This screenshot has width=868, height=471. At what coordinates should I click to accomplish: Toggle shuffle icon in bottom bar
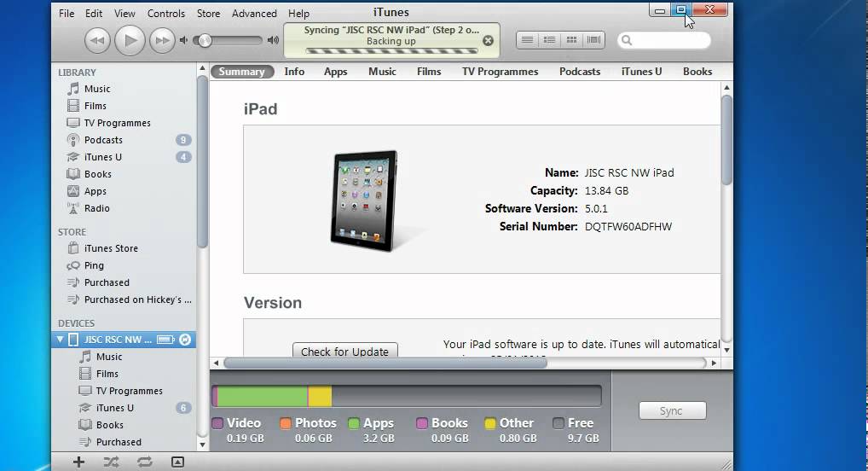(x=111, y=462)
